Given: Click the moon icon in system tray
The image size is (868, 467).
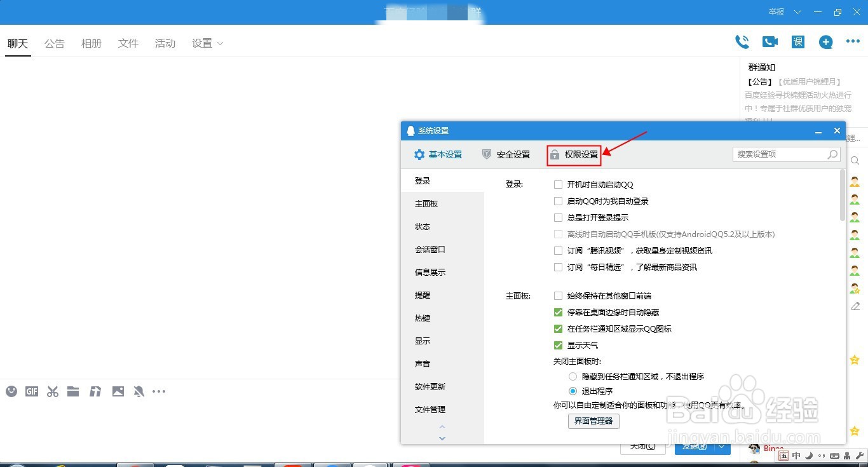Looking at the screenshot, I should (x=809, y=456).
